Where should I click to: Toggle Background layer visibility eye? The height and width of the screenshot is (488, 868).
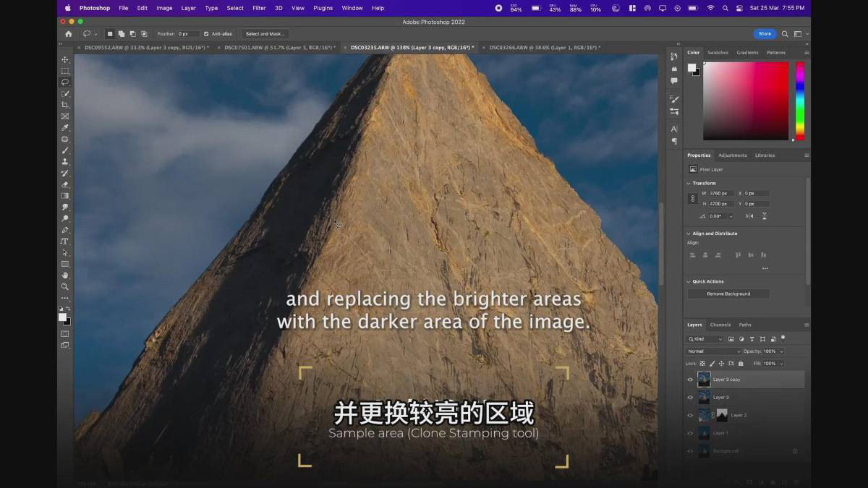[690, 451]
